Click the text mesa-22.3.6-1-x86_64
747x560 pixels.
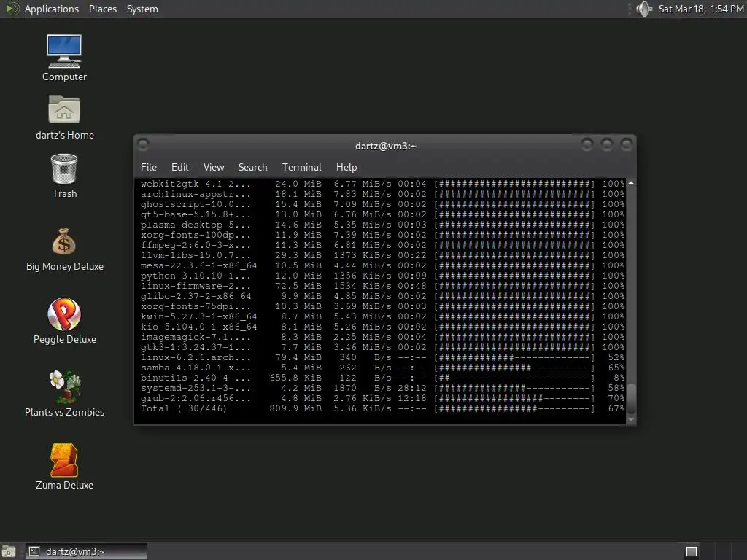(x=198, y=265)
